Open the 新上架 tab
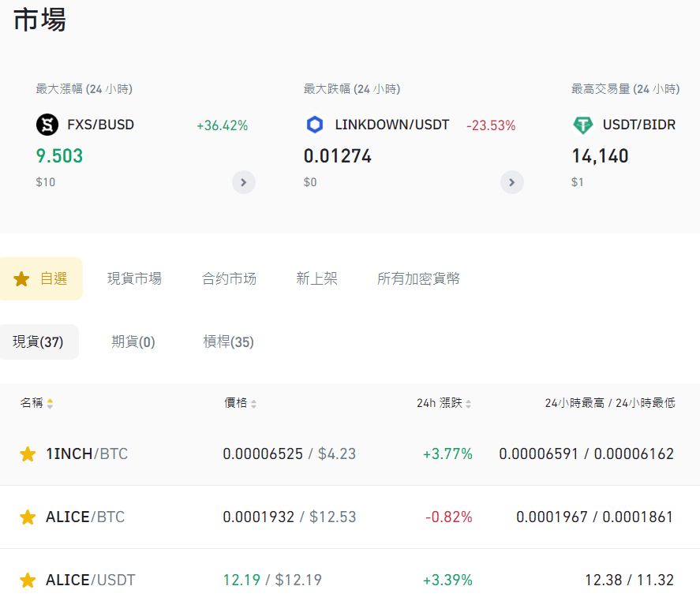 click(316, 279)
